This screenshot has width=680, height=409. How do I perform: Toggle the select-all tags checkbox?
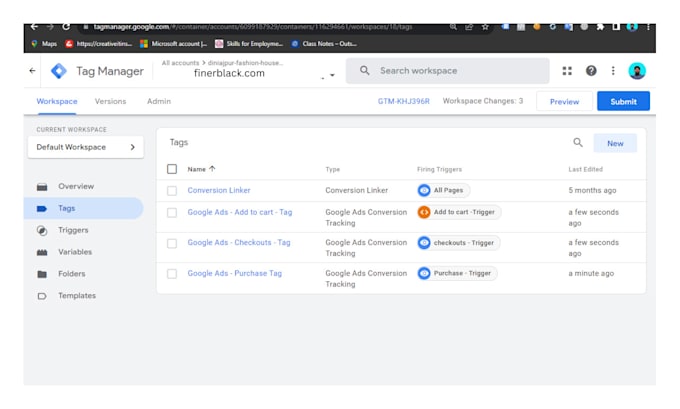172,169
